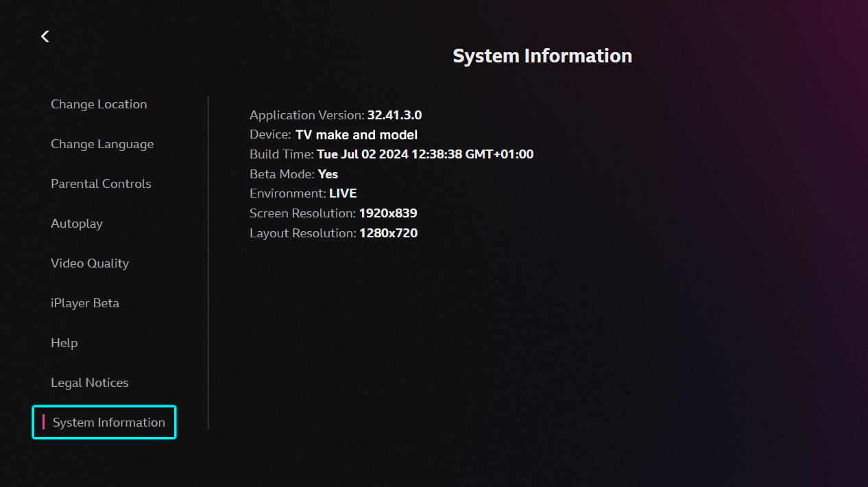The image size is (868, 487).
Task: Click the Device info line
Action: (x=333, y=134)
